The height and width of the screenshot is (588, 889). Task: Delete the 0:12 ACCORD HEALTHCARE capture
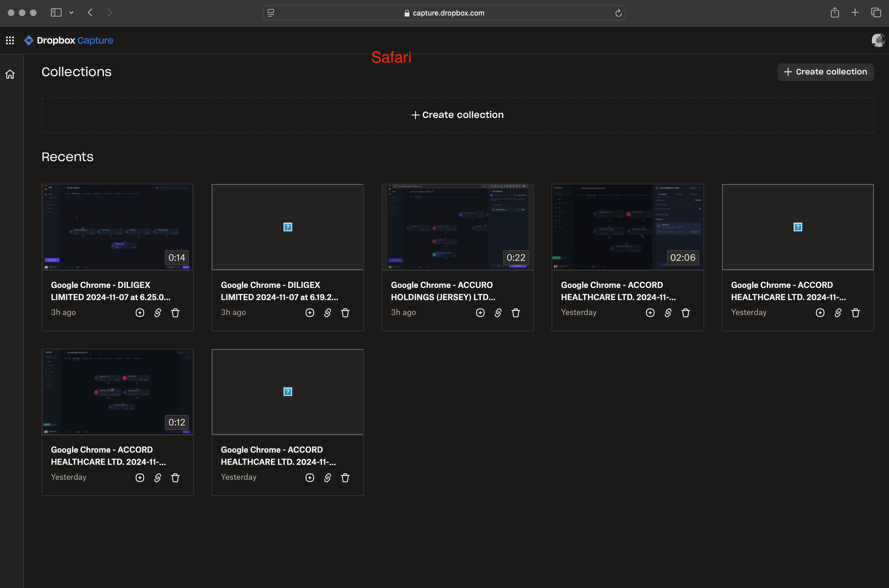tap(175, 478)
